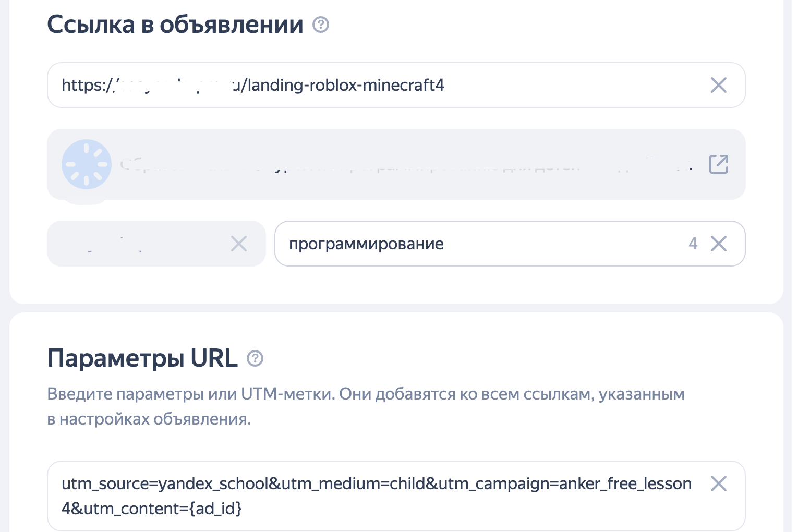This screenshot has height=532, width=798.
Task: Click the программирование display link field
Action: pos(469,244)
